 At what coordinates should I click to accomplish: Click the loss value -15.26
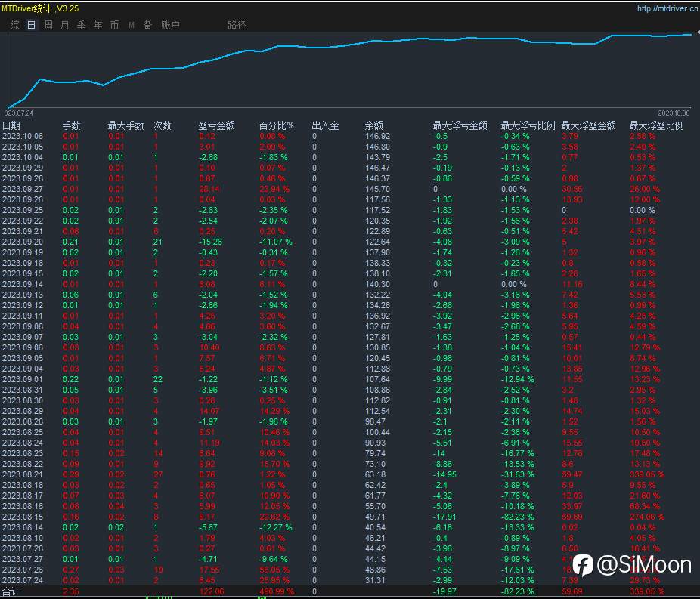coord(210,242)
